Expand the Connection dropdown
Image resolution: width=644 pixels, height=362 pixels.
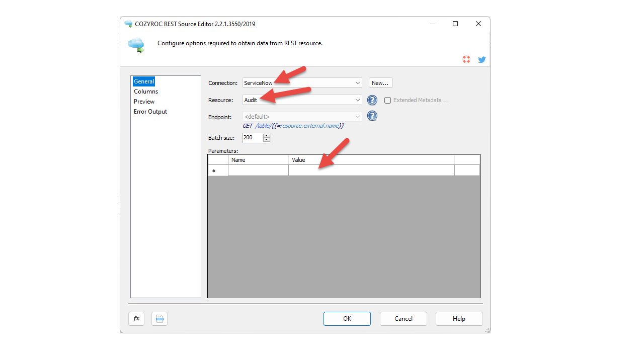pyautogui.click(x=358, y=83)
